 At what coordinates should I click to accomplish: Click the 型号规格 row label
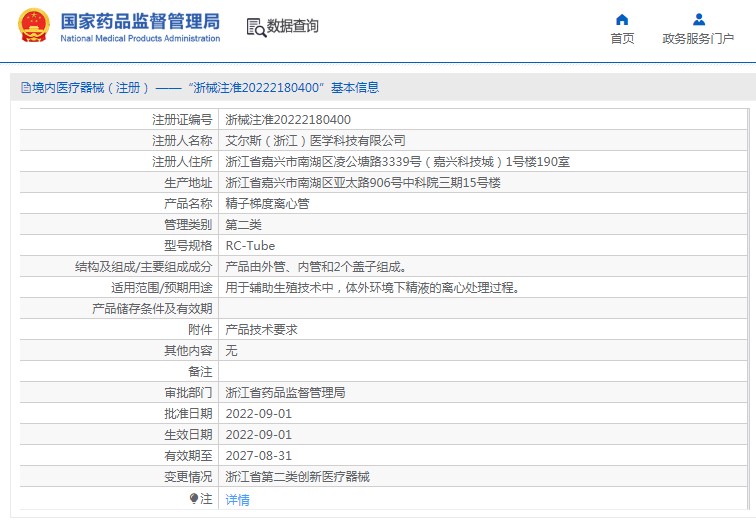tap(189, 246)
